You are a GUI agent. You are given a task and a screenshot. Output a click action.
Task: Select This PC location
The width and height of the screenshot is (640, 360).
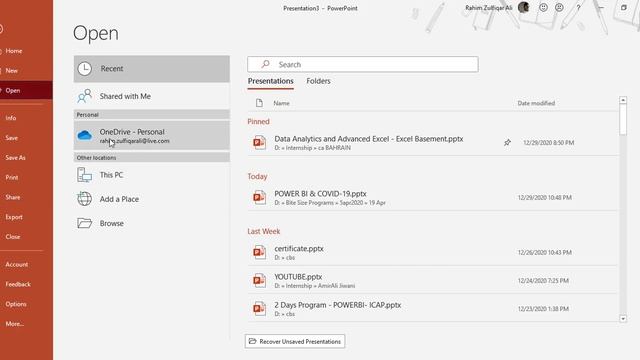click(151, 175)
